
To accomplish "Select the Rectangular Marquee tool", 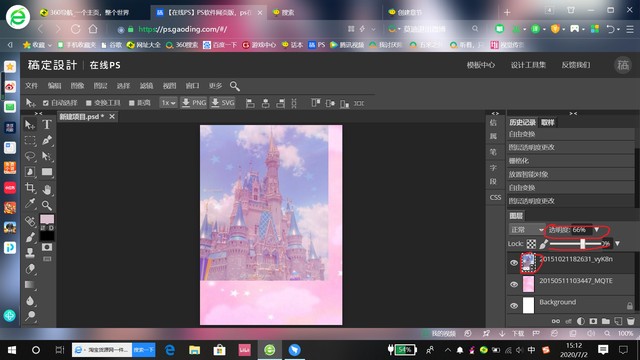I will 30,140.
